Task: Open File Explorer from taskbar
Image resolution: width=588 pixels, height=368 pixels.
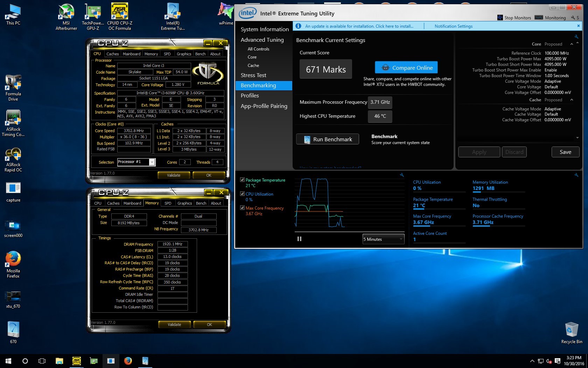Action: [x=59, y=361]
